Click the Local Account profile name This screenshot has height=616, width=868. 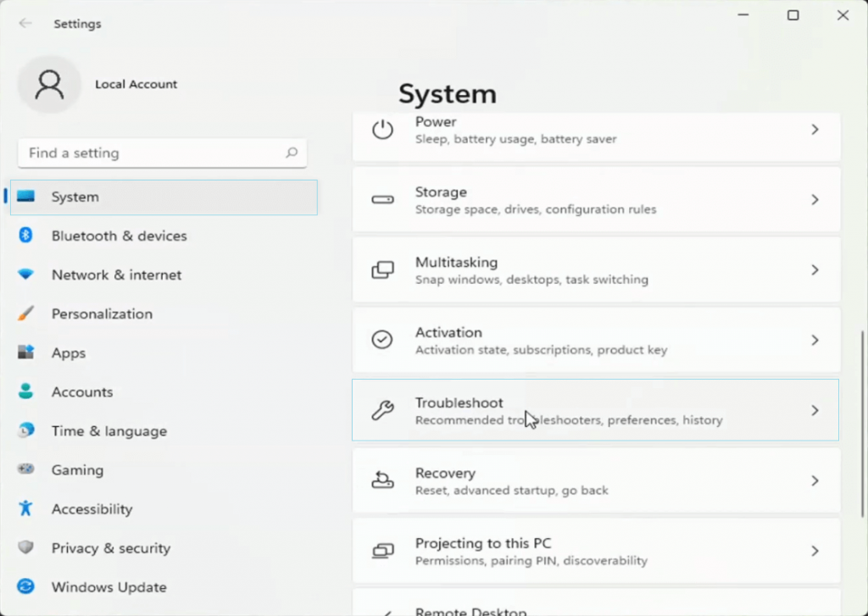[x=136, y=85]
